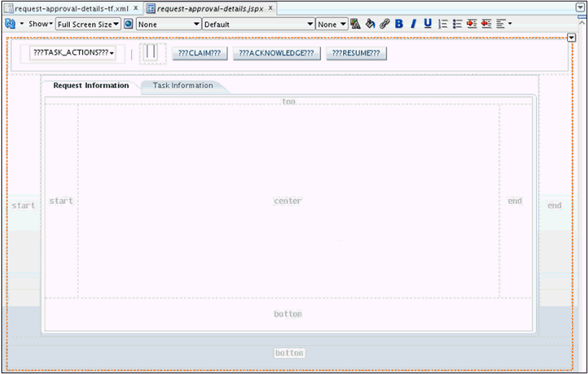Open the editor tab list dropdown
The image size is (588, 374).
tap(580, 7)
